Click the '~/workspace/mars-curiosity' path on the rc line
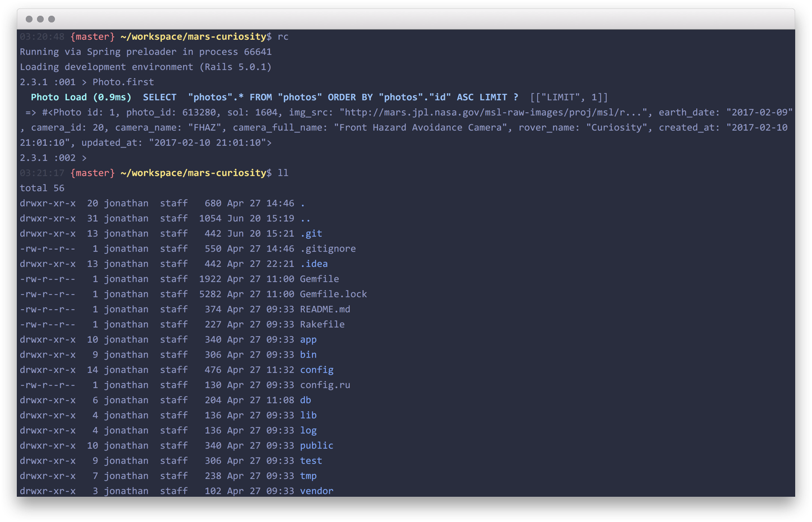812x522 pixels. tap(193, 36)
